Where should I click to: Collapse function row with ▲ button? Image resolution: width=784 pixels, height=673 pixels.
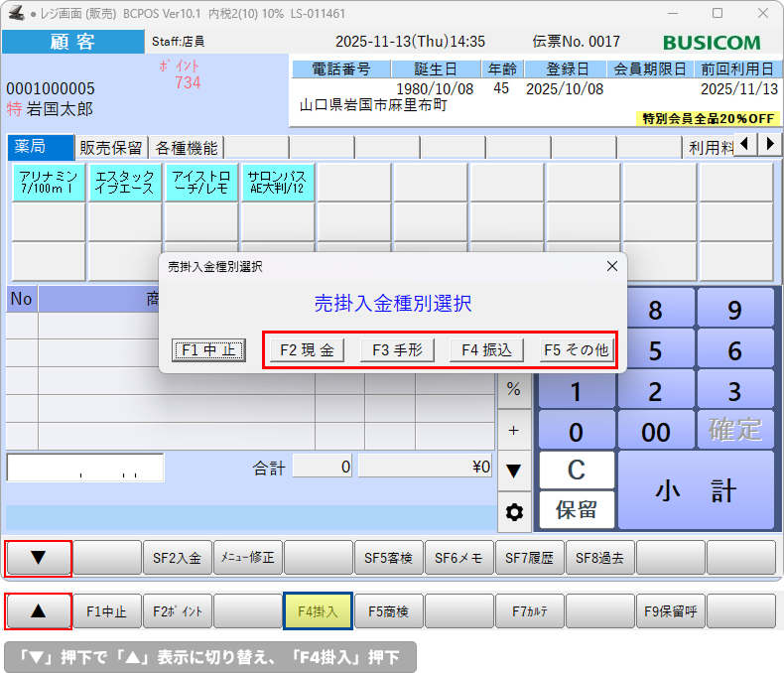(39, 611)
